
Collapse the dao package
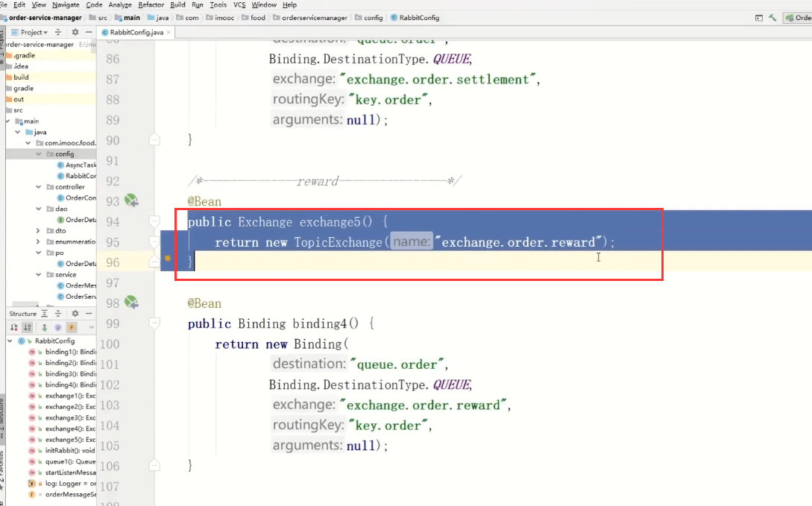coord(39,209)
